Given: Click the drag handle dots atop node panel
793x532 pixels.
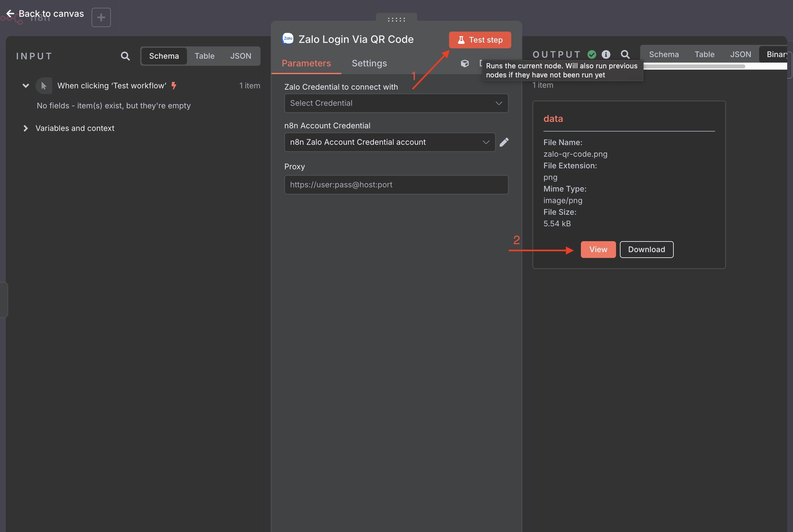Looking at the screenshot, I should [x=396, y=20].
